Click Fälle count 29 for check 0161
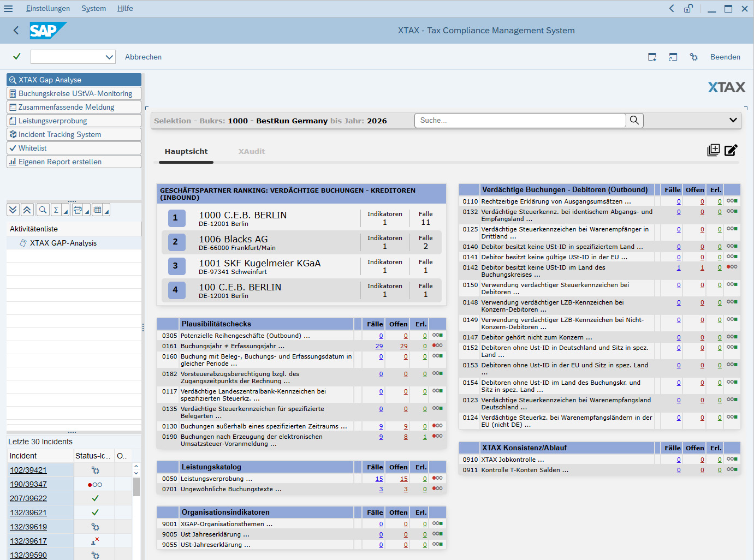 tap(379, 346)
